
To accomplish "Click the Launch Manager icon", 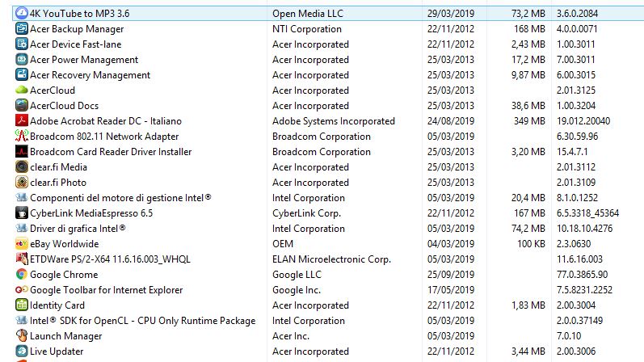I will pyautogui.click(x=21, y=335).
